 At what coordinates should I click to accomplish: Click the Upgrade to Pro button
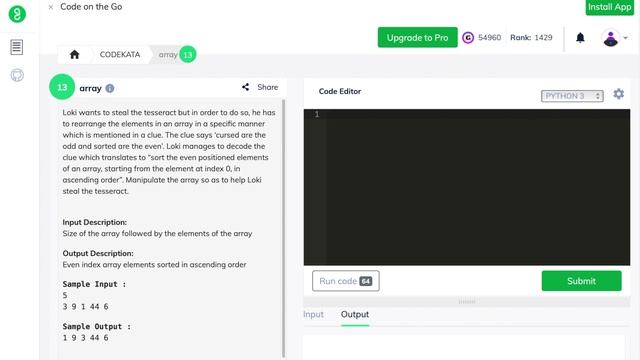pos(418,38)
